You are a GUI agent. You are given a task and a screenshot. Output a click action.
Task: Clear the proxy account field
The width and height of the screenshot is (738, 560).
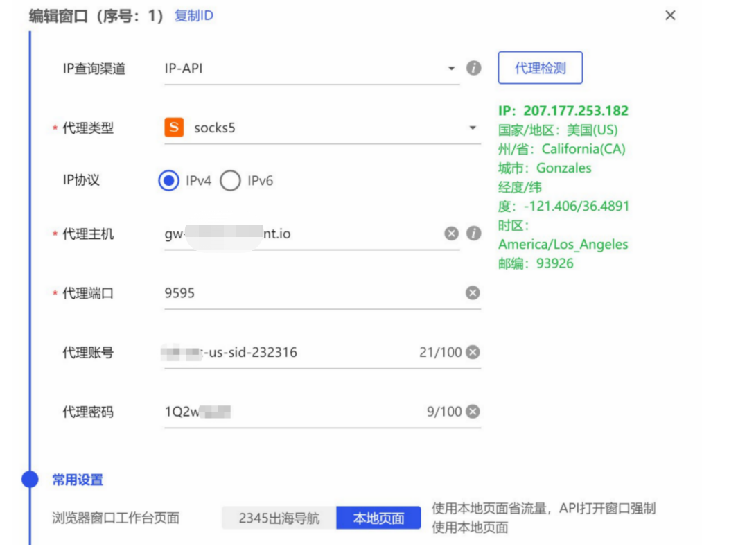pos(473,352)
